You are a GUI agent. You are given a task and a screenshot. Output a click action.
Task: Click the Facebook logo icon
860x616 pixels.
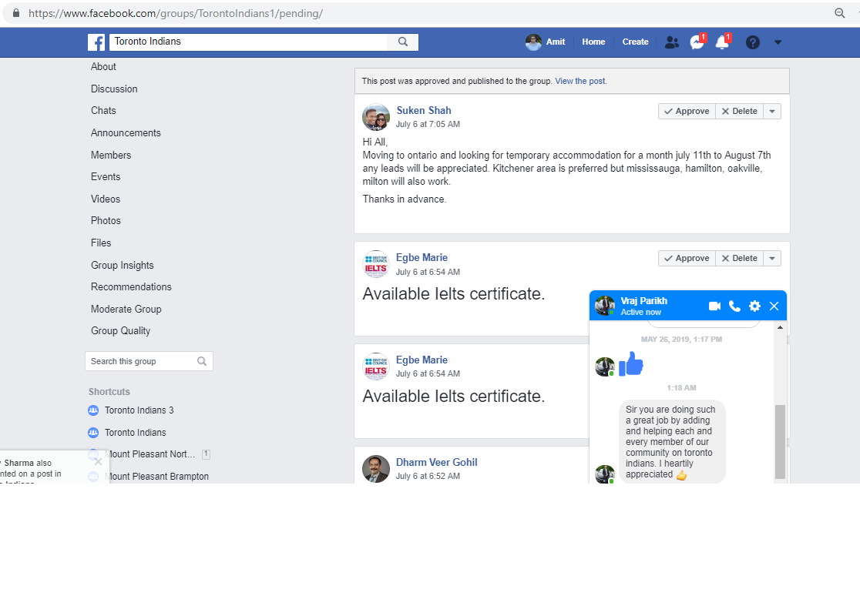coord(96,42)
